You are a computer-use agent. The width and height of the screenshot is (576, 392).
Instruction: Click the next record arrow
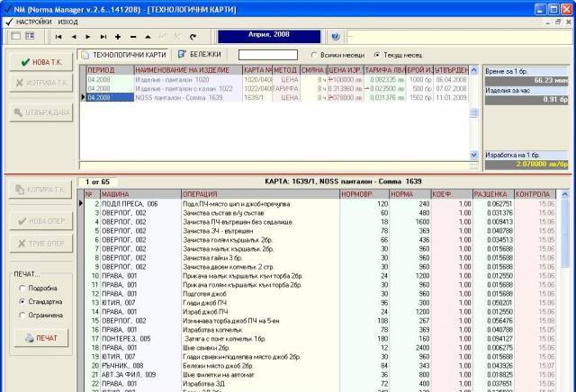[x=89, y=37]
